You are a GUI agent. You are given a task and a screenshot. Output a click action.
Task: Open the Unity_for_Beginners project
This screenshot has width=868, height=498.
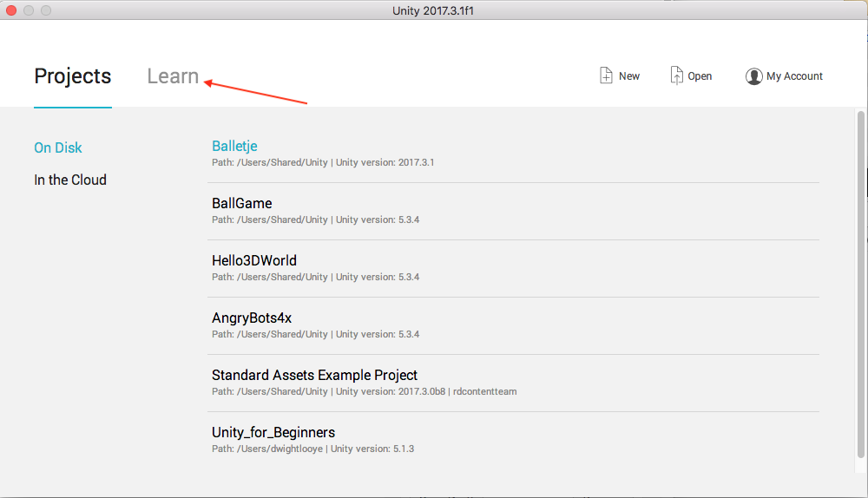point(273,432)
